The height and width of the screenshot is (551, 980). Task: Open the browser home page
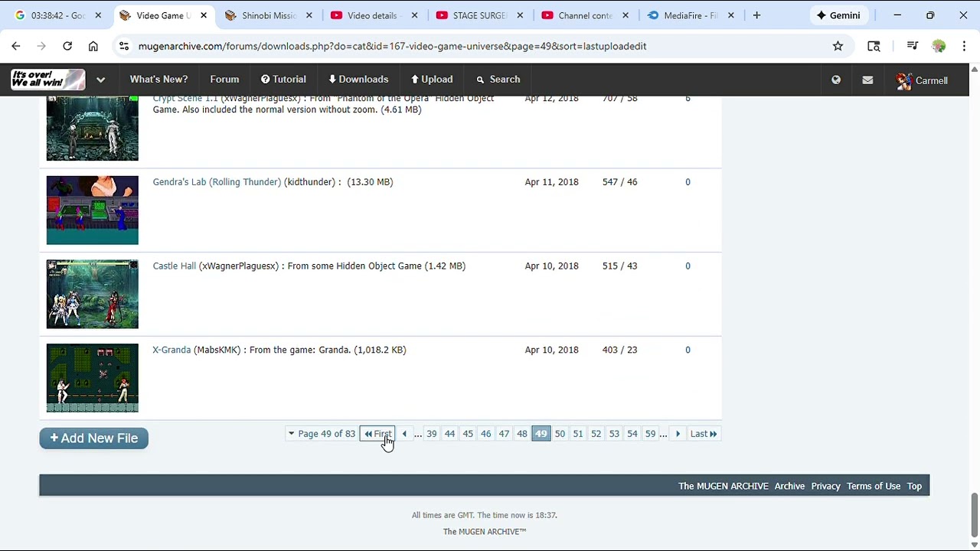point(93,46)
